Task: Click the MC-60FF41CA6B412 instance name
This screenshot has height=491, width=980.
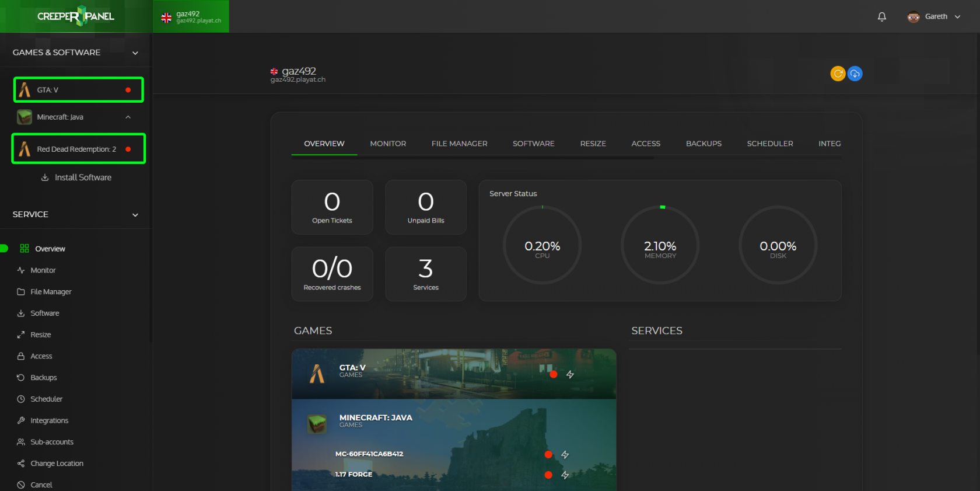Action: [369, 454]
